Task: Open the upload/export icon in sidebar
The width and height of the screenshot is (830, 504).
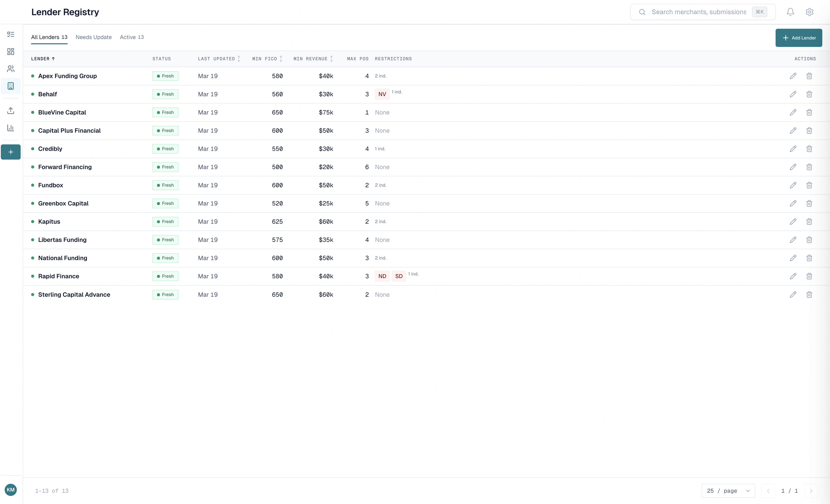Action: 11,110
